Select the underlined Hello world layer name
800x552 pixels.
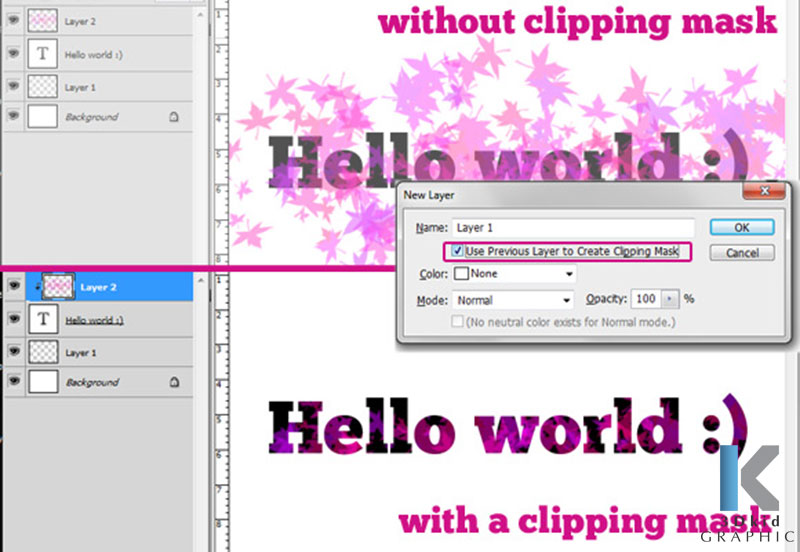(94, 320)
